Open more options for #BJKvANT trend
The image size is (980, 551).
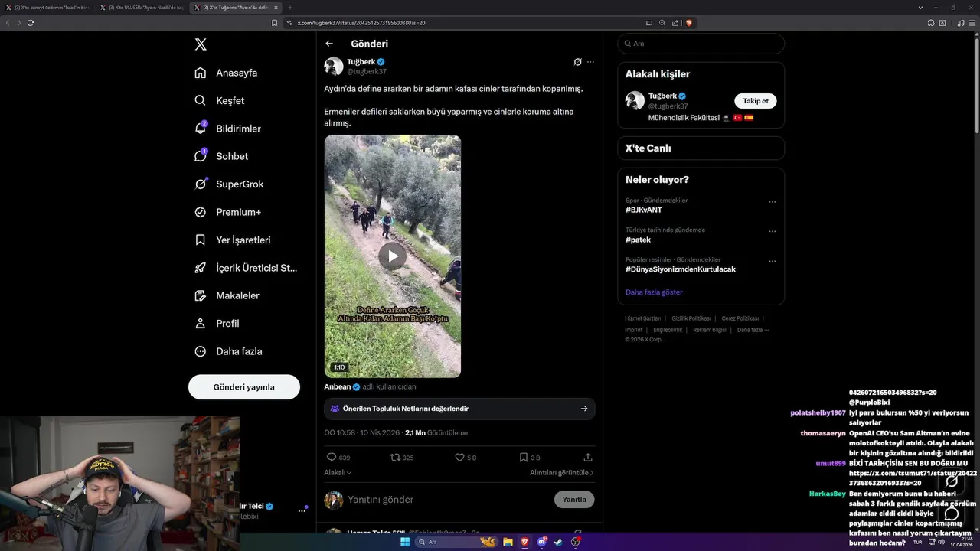click(x=772, y=202)
